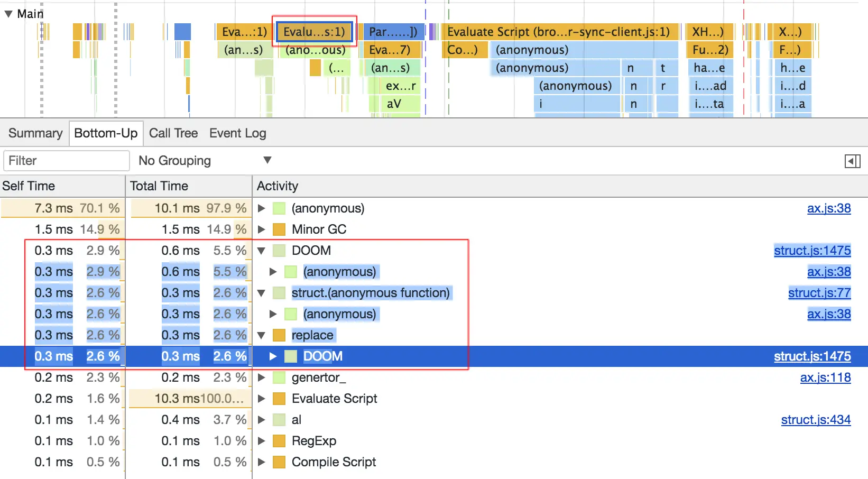
Task: Select the Evalu...s:1) flame chart bar
Action: [315, 32]
